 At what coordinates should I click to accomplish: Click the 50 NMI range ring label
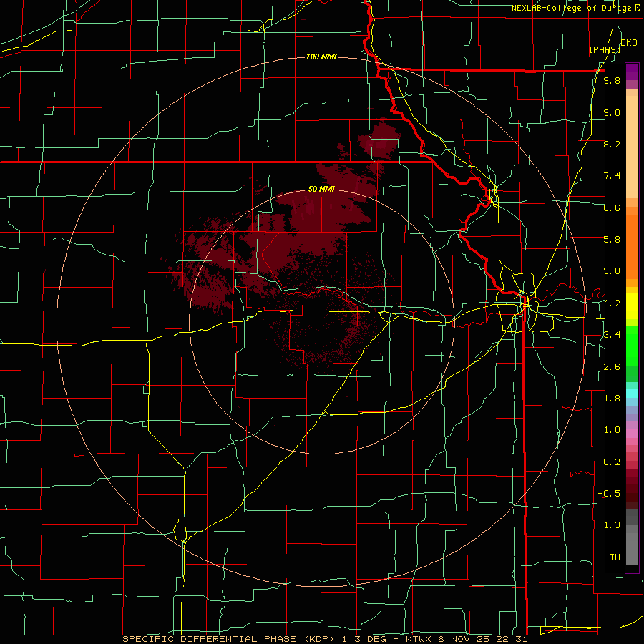[321, 189]
